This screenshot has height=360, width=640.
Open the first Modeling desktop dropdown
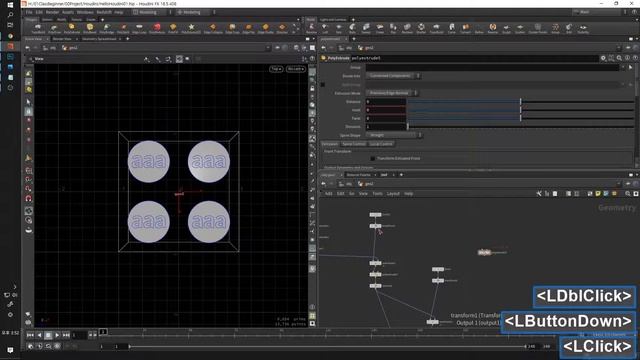click(x=151, y=12)
